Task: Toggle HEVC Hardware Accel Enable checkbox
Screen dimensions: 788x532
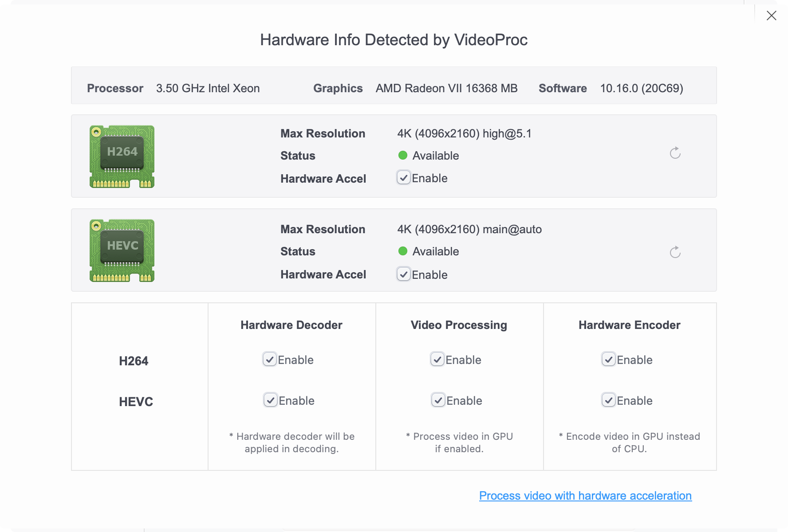Action: click(x=404, y=274)
